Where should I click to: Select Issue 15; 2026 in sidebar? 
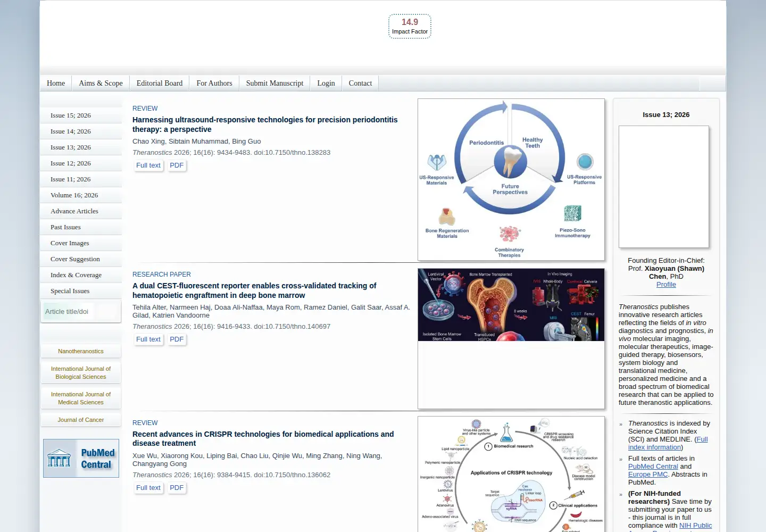(x=81, y=115)
